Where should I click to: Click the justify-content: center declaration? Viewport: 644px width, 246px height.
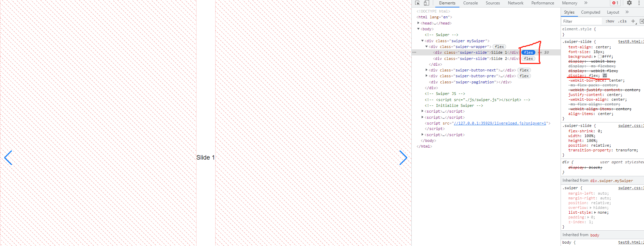pos(595,95)
